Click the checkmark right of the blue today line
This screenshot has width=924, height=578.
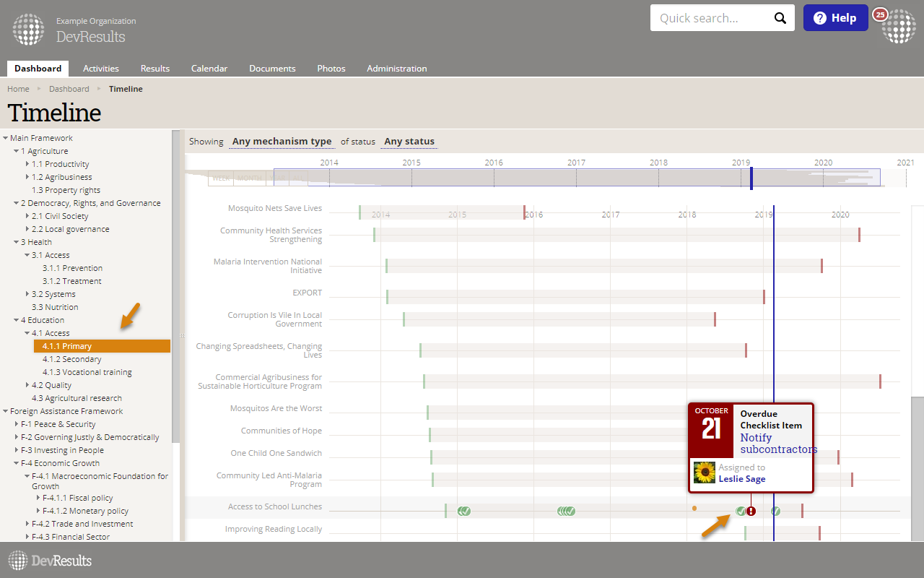[x=776, y=512]
